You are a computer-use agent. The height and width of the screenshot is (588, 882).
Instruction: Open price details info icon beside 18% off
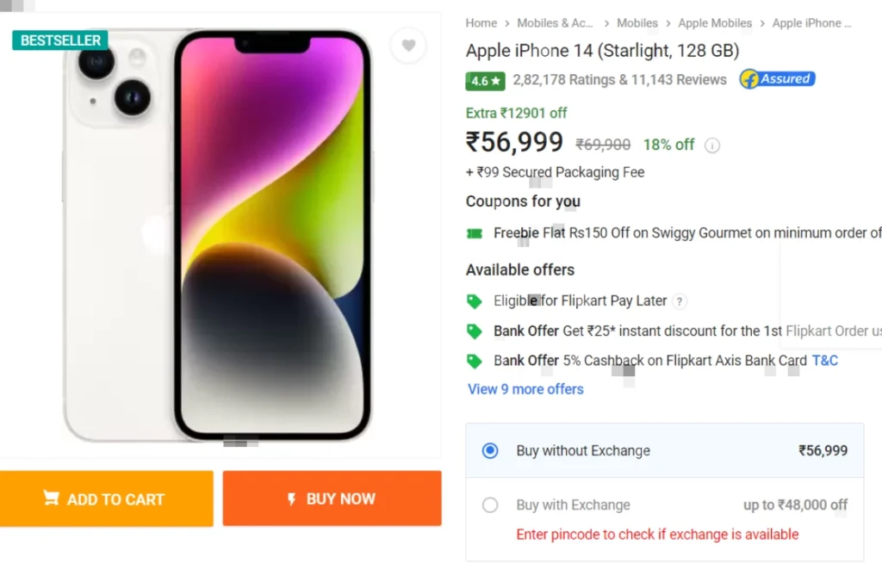point(712,145)
